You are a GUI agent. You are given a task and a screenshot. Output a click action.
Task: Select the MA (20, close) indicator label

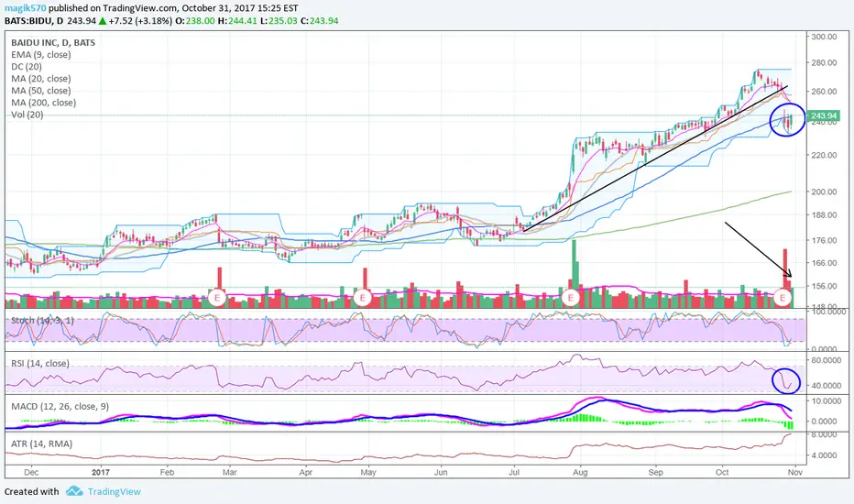tap(41, 79)
